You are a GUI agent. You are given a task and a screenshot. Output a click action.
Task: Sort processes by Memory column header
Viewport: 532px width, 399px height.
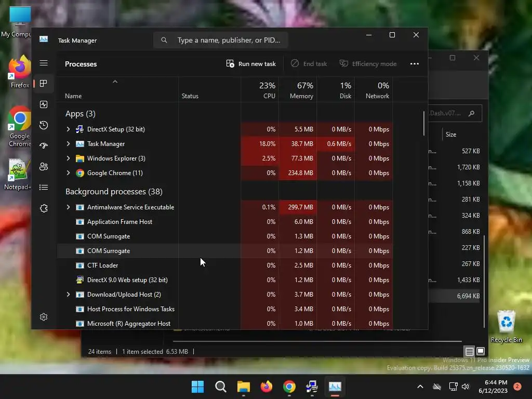tap(298, 90)
